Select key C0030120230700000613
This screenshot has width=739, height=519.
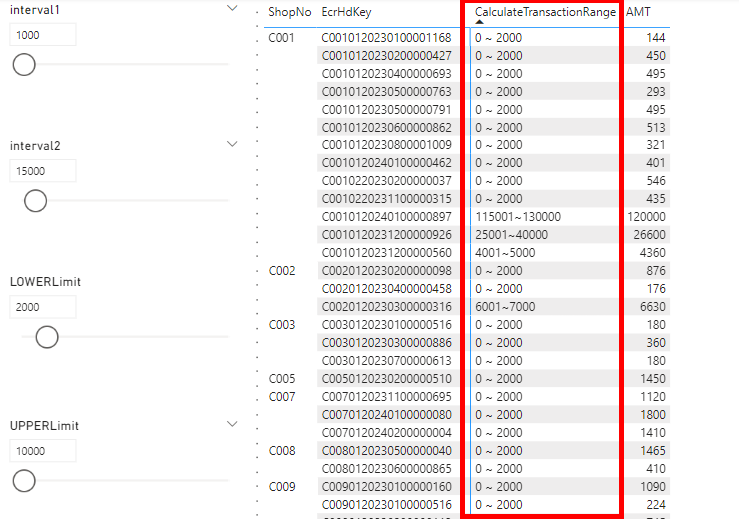(x=386, y=361)
